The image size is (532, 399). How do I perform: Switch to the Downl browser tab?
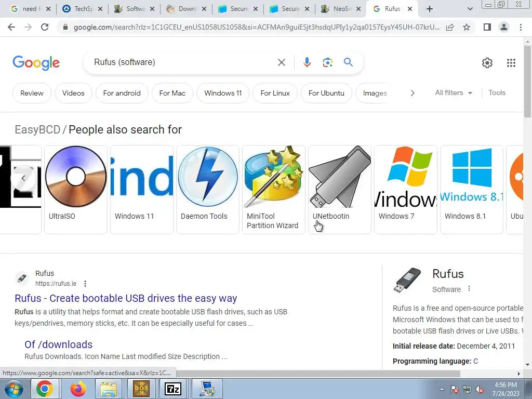click(185, 9)
